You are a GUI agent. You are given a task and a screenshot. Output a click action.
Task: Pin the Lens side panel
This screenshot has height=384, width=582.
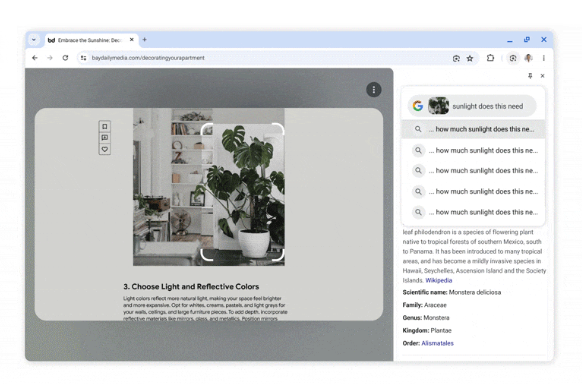click(x=530, y=76)
